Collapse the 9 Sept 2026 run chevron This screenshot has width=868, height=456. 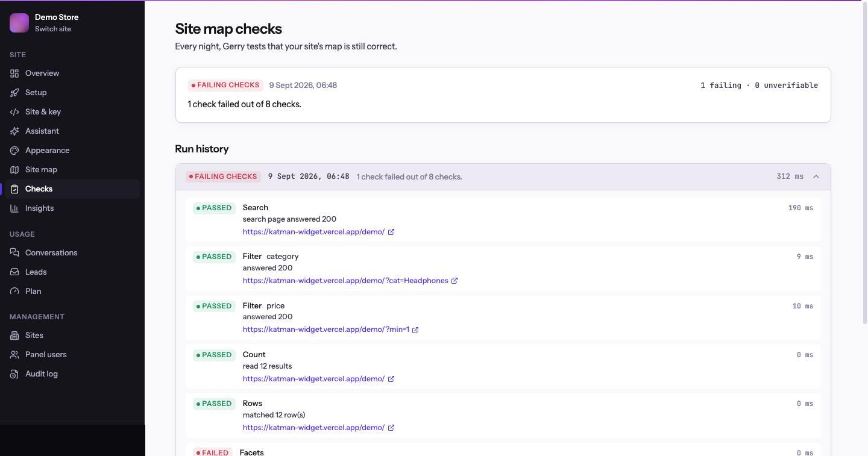point(816,176)
